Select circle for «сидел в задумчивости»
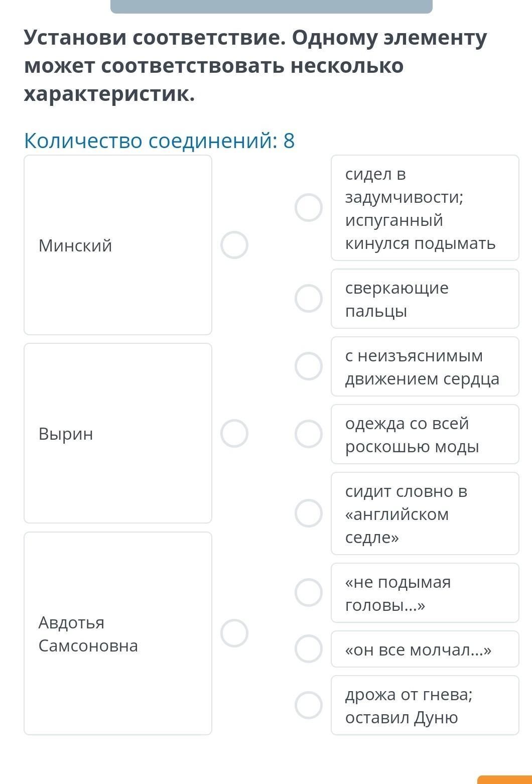This screenshot has height=784, width=532. 309,207
